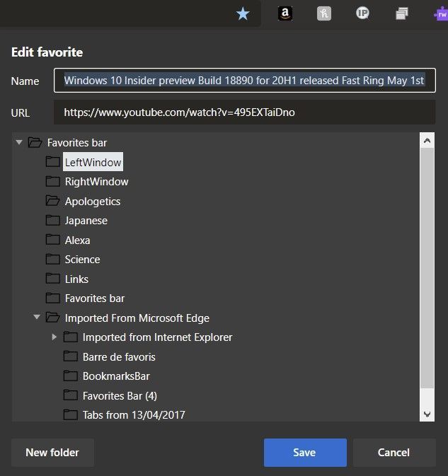
Task: Select the Links folder
Action: [x=76, y=279]
